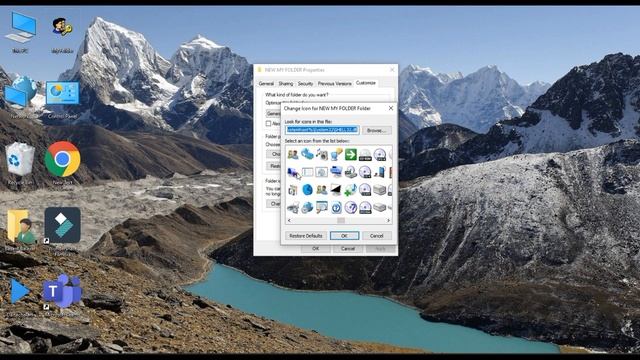The image size is (640, 360).
Task: Choose the computer with key icon
Action: [x=336, y=154]
